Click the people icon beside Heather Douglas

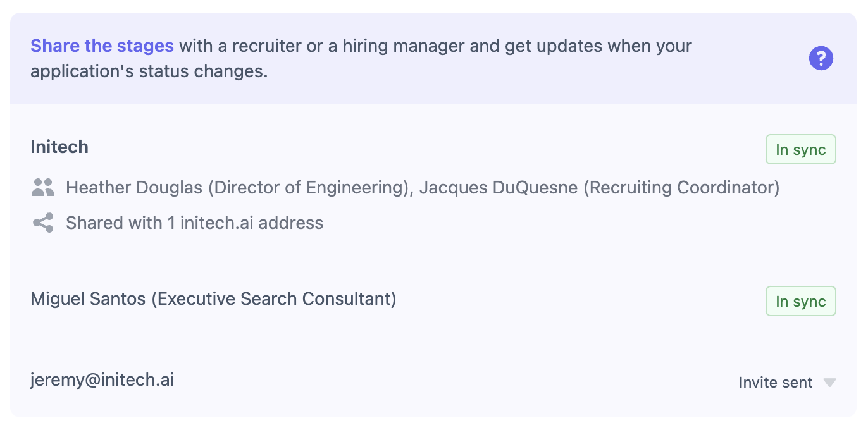43,187
